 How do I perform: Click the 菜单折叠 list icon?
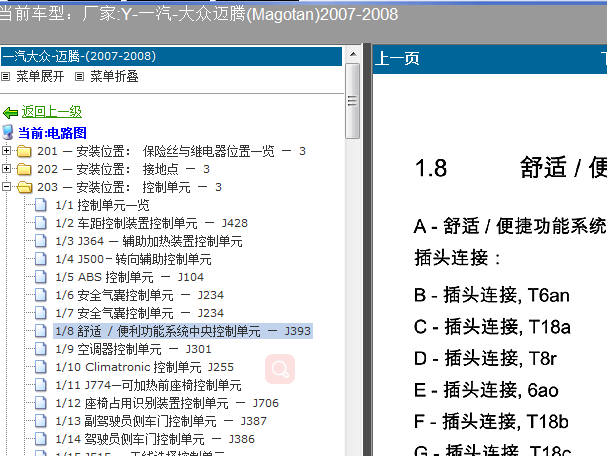(79, 77)
